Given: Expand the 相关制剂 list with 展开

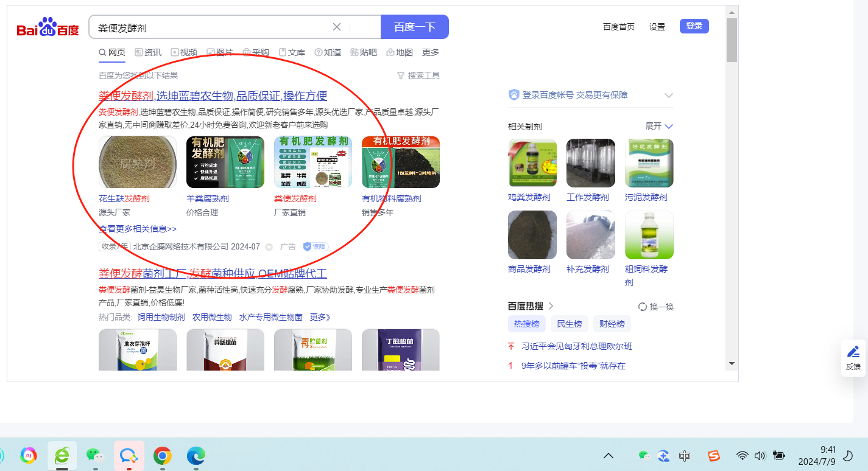Looking at the screenshot, I should (659, 126).
